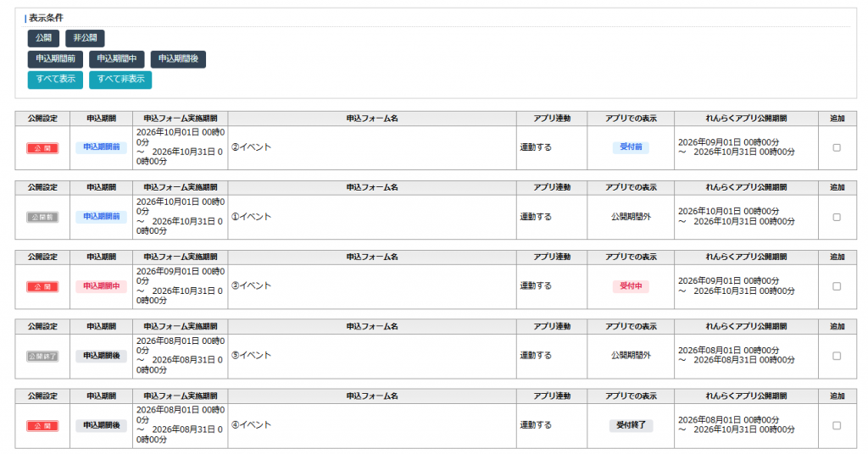Screen dimensions: 868x454
Task: Toggle the 申込期間前 filter button
Action: tap(55, 59)
